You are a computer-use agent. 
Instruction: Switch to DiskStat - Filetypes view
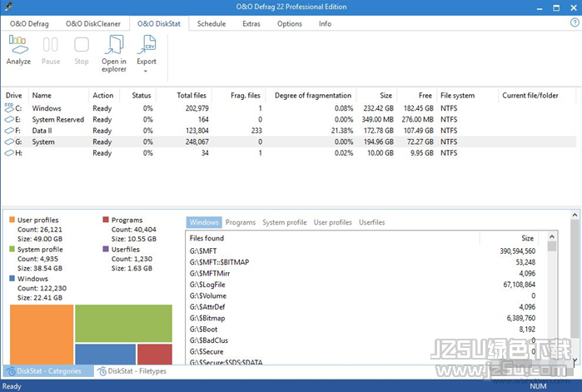pyautogui.click(x=132, y=371)
